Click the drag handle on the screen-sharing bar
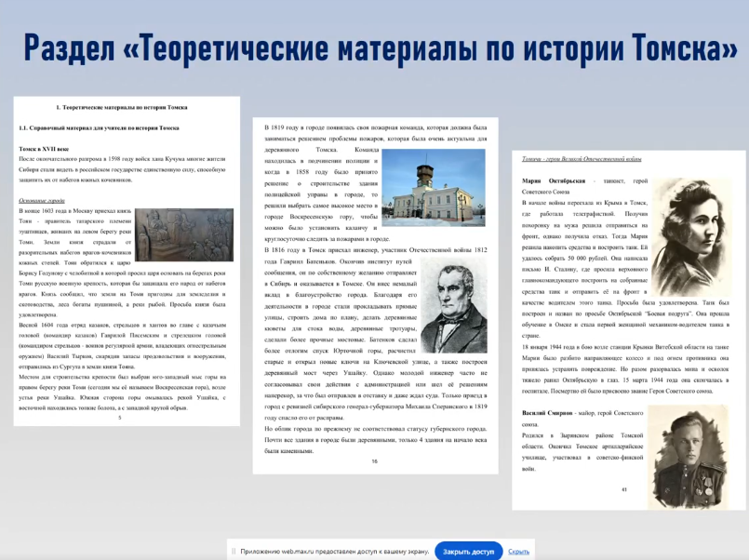 234,552
